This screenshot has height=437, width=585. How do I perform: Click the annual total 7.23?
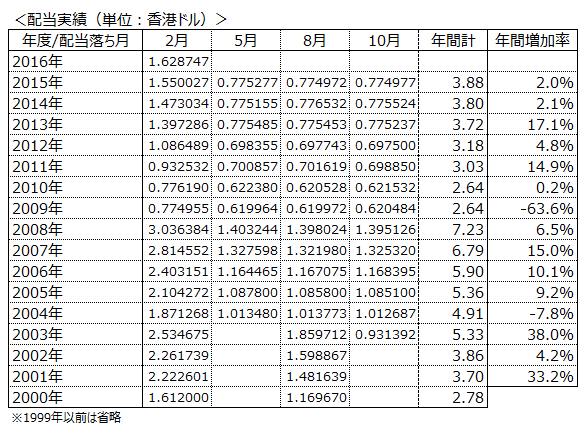click(x=468, y=229)
